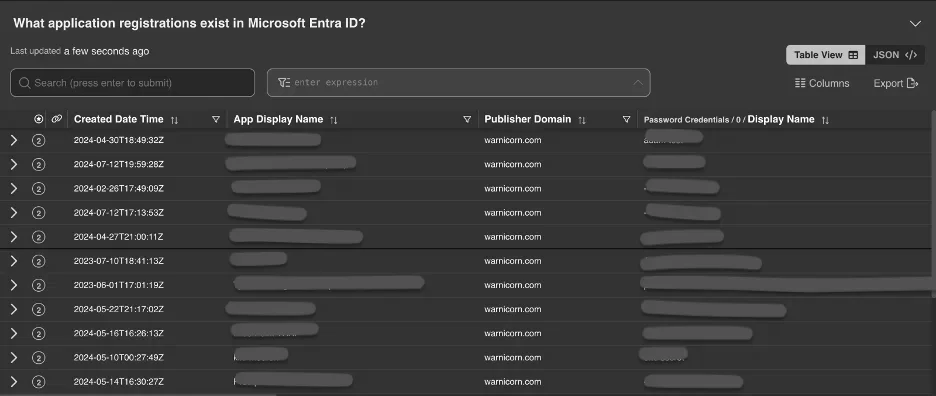Click the App Display Name column header

coord(278,119)
